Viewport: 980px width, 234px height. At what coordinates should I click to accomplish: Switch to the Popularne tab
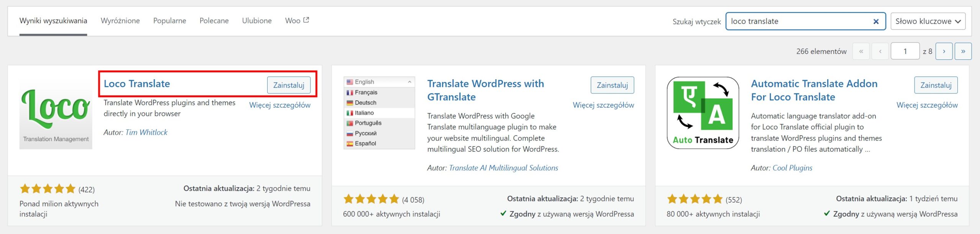tap(170, 21)
